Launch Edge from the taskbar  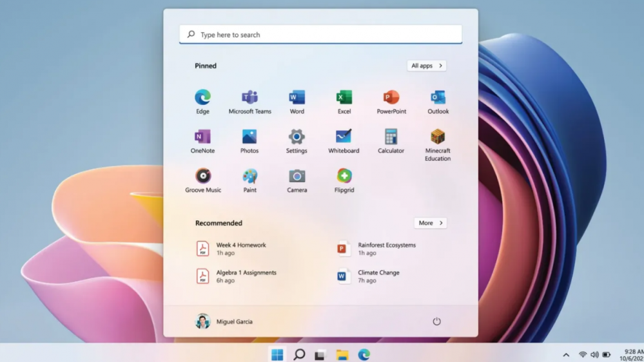(x=364, y=354)
